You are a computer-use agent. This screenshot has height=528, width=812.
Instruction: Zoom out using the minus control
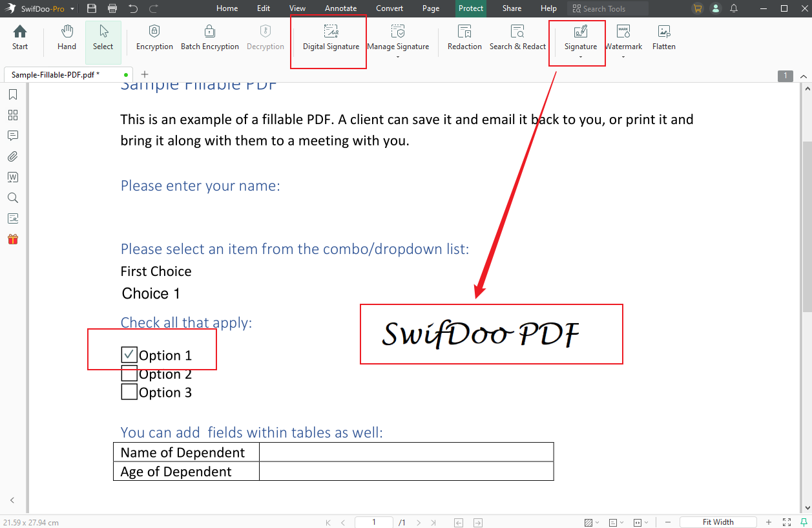667,522
